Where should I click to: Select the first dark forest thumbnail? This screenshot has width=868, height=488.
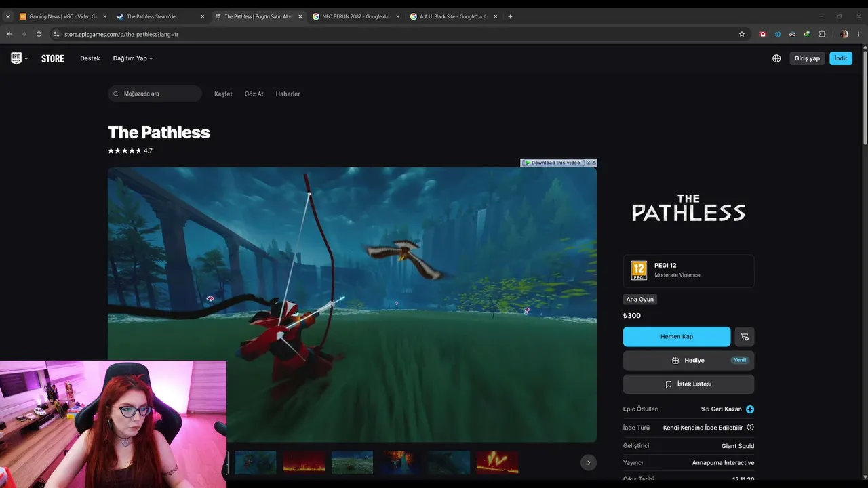pyautogui.click(x=255, y=462)
